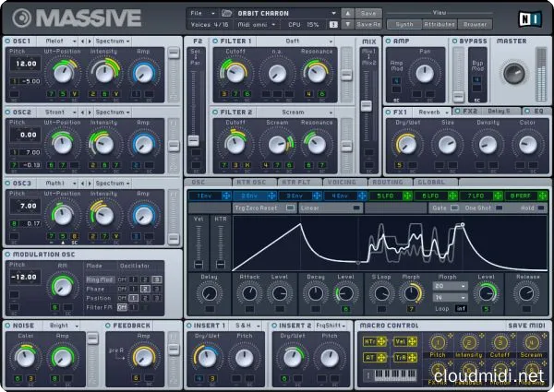Enable the One Shot checkbox
Viewport: 554px width, 392px height.
(x=499, y=208)
